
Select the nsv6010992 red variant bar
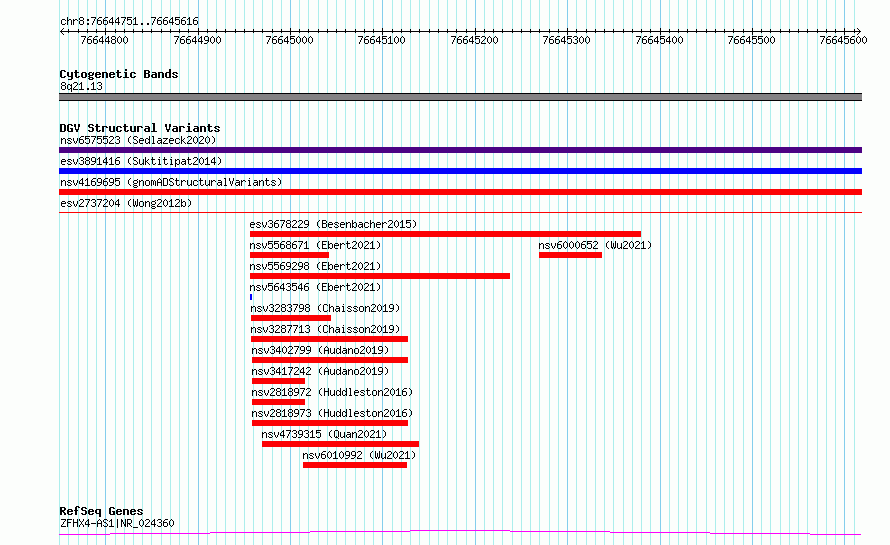[355, 465]
